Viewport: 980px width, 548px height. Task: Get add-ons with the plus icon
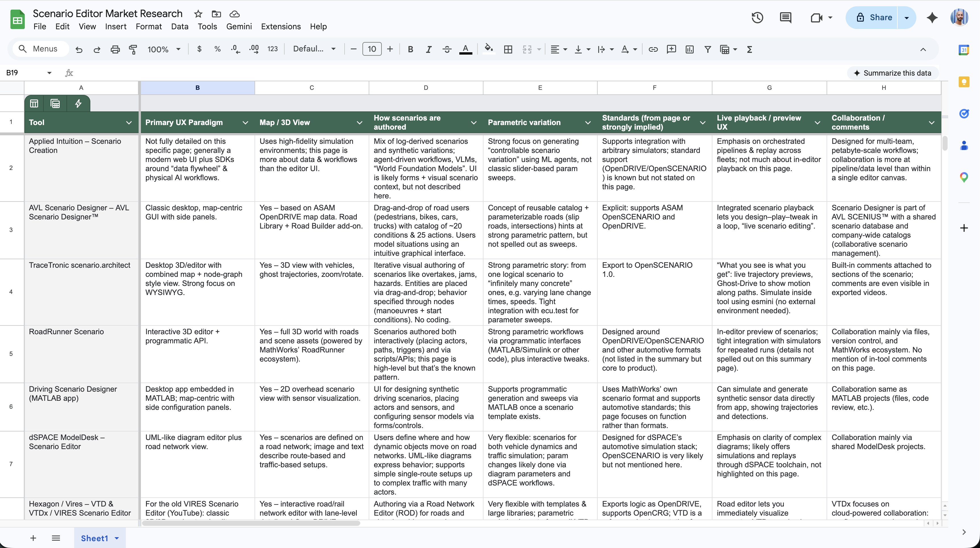coord(964,228)
